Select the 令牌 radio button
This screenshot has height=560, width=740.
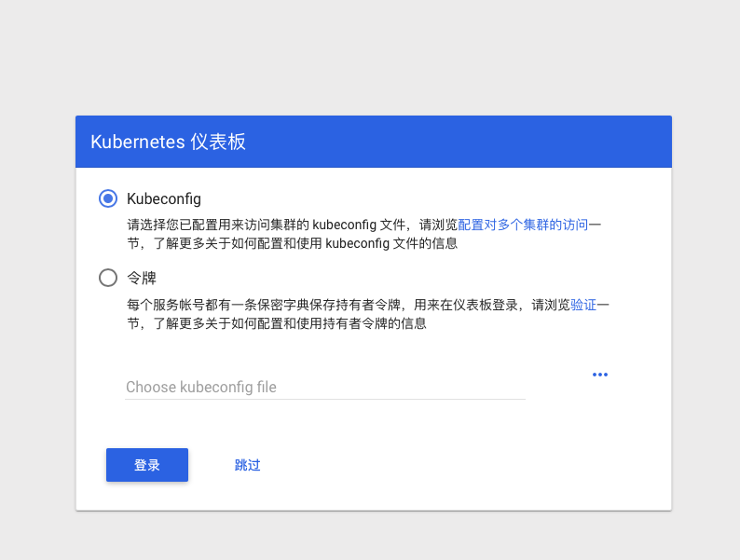coord(108,277)
